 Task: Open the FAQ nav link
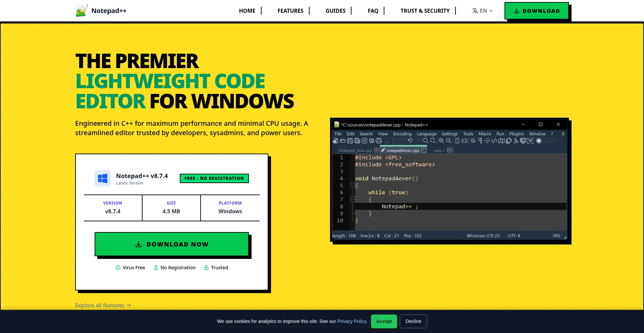(373, 11)
